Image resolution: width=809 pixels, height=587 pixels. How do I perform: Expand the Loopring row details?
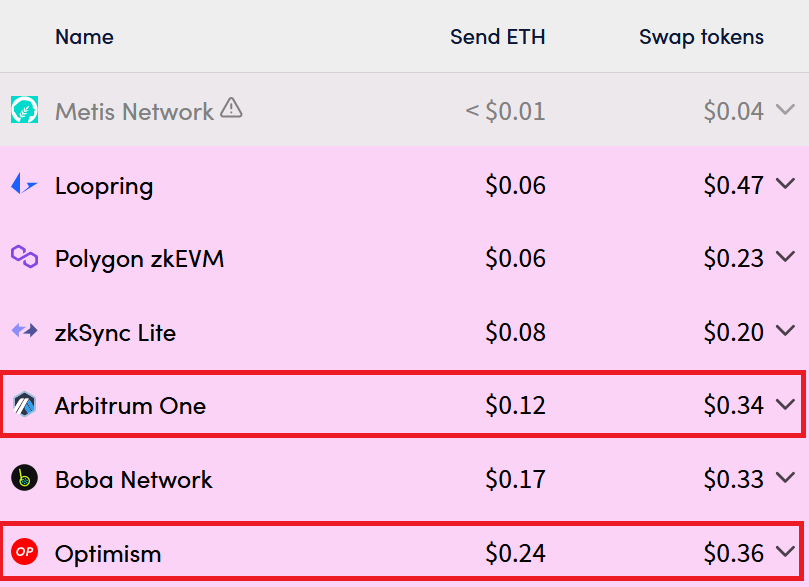pos(785,184)
